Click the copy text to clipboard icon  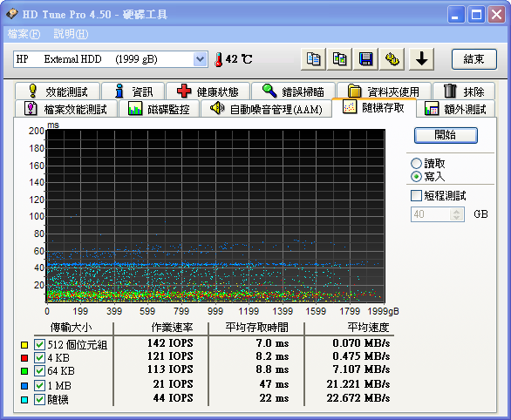tap(313, 59)
